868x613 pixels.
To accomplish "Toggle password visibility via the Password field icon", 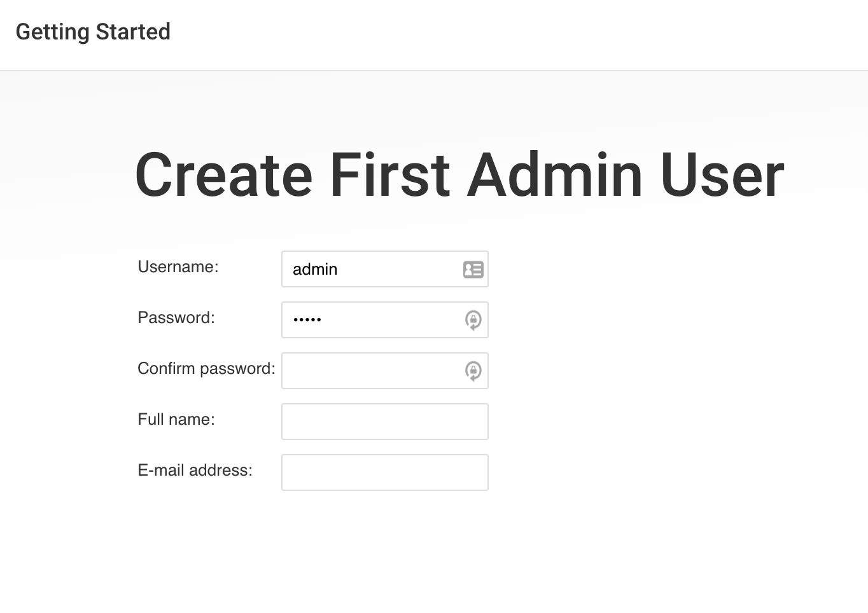I will [473, 320].
